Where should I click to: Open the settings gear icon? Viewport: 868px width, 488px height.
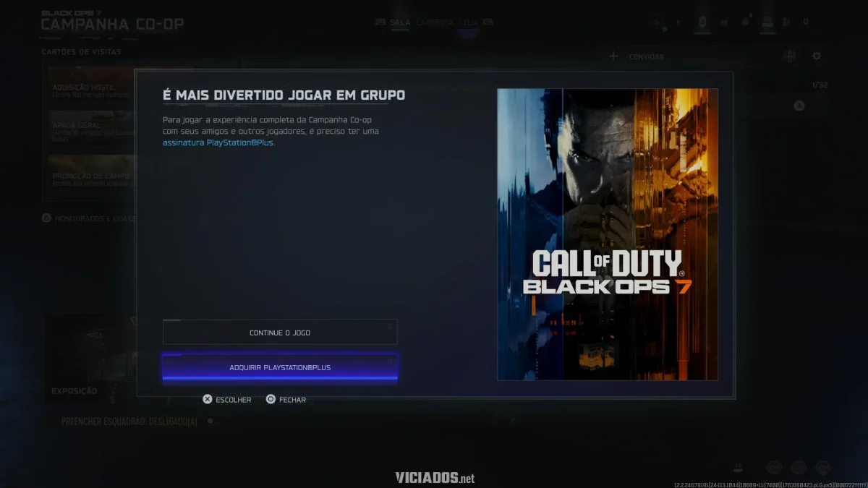click(x=816, y=56)
